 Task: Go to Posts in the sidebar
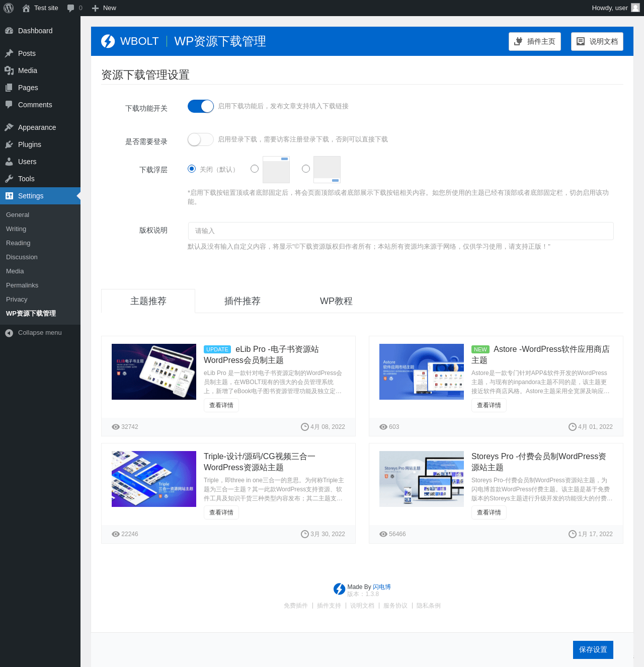tap(40, 53)
